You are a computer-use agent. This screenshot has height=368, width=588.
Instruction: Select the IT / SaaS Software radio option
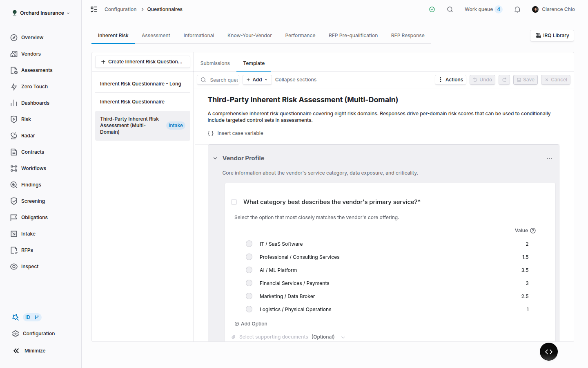pos(249,244)
